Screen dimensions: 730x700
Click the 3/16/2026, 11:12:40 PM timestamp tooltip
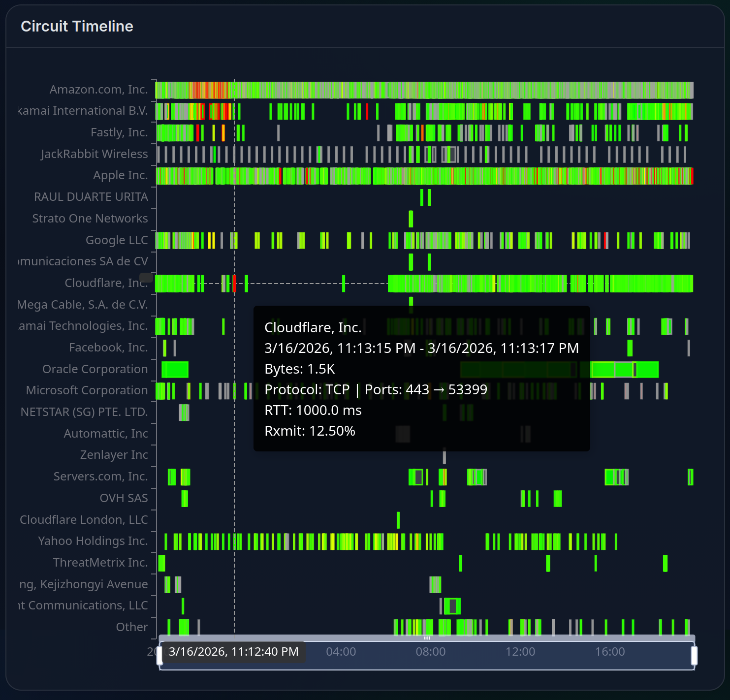(x=233, y=651)
